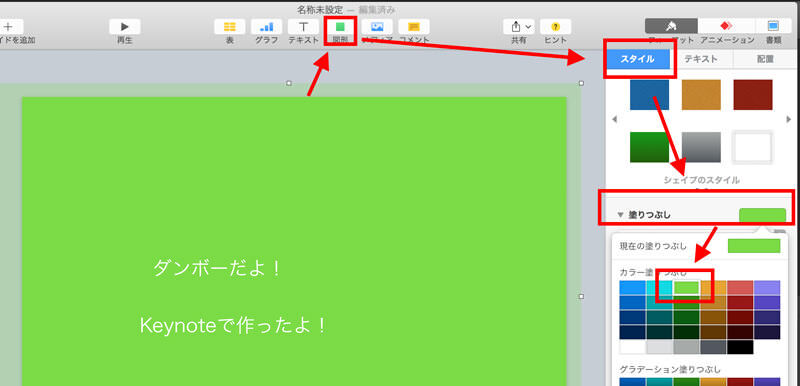This screenshot has width=800, height=386.
Task: Open the green shape (図形) toolbar icon
Action: [340, 27]
